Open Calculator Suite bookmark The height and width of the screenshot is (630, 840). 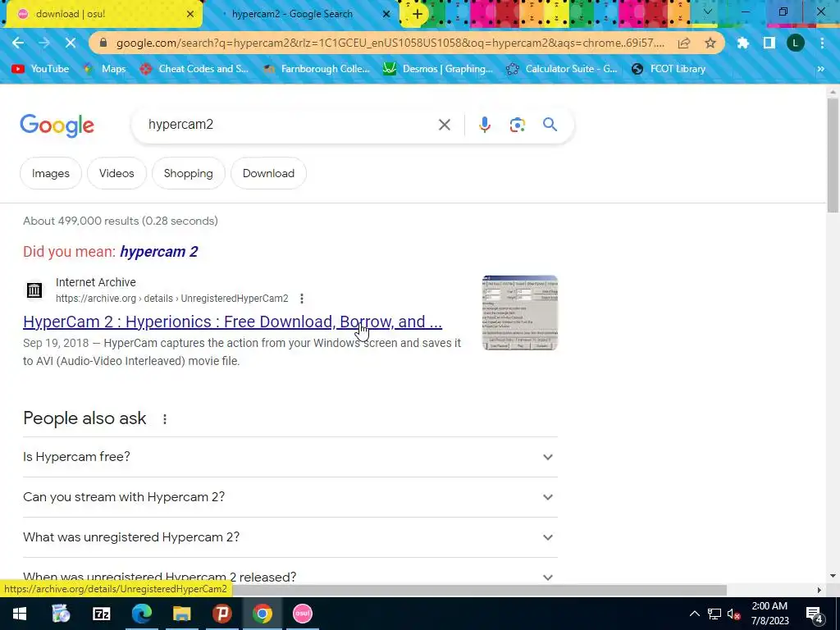tap(562, 69)
